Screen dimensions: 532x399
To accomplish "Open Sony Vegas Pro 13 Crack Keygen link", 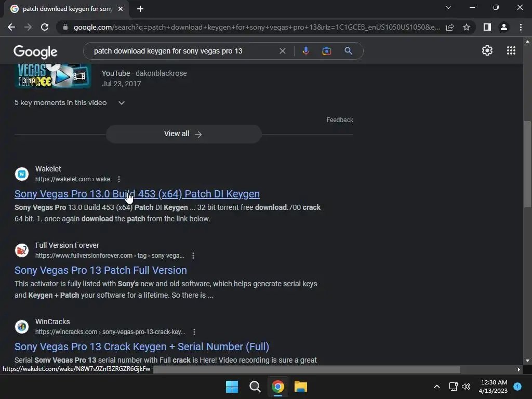I will [x=142, y=347].
